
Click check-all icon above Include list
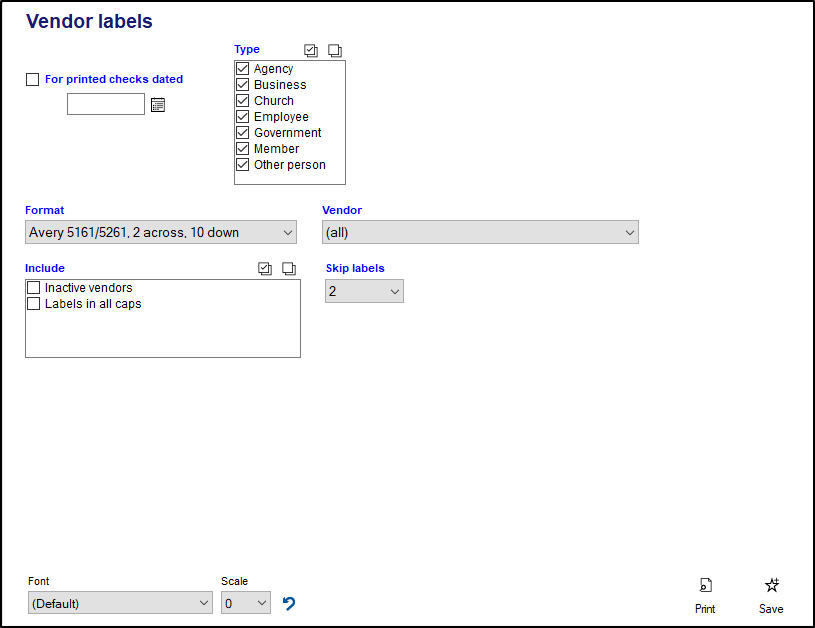[265, 268]
